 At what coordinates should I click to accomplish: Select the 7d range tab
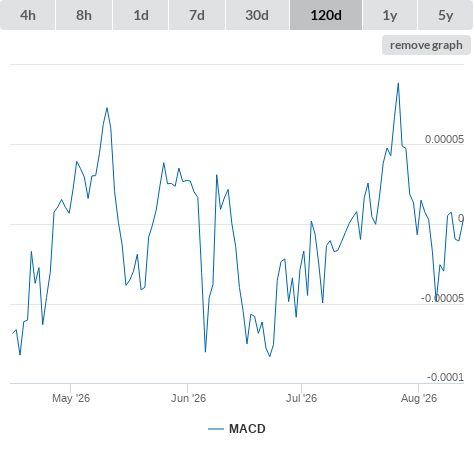[x=197, y=15]
